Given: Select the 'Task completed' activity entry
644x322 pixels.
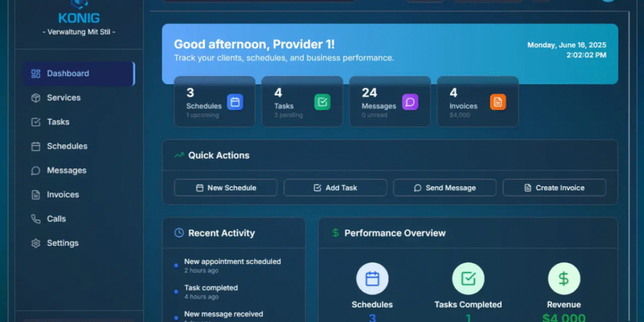Looking at the screenshot, I should tap(211, 288).
